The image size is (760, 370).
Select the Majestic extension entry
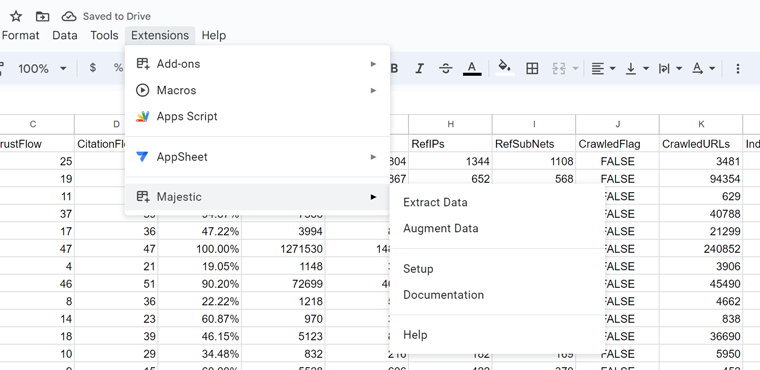(257, 197)
